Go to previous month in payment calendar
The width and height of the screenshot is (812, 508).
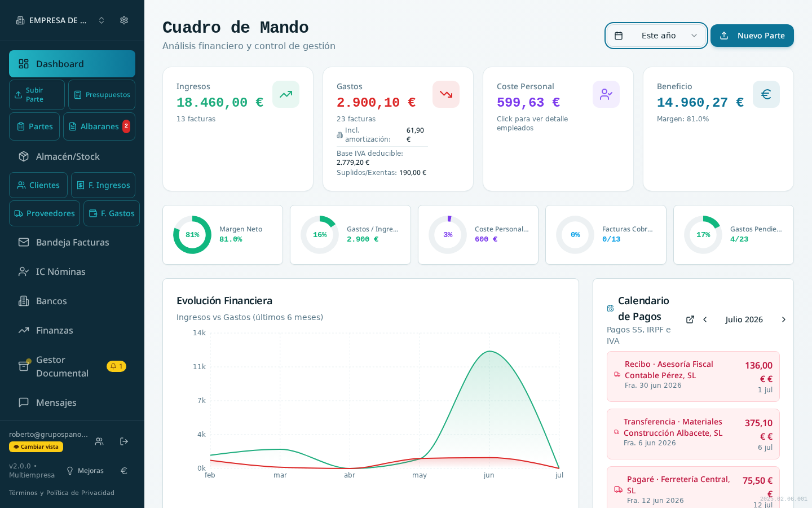(705, 319)
